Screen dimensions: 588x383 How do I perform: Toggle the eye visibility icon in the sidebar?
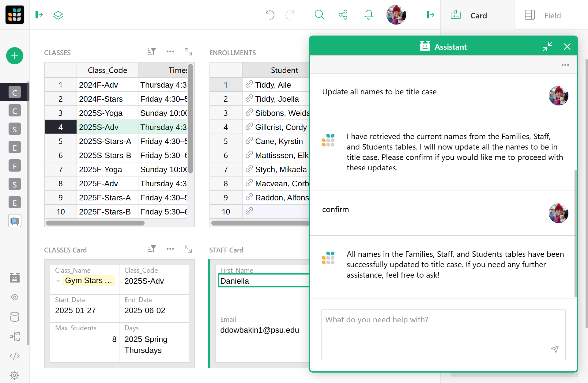pyautogui.click(x=14, y=297)
